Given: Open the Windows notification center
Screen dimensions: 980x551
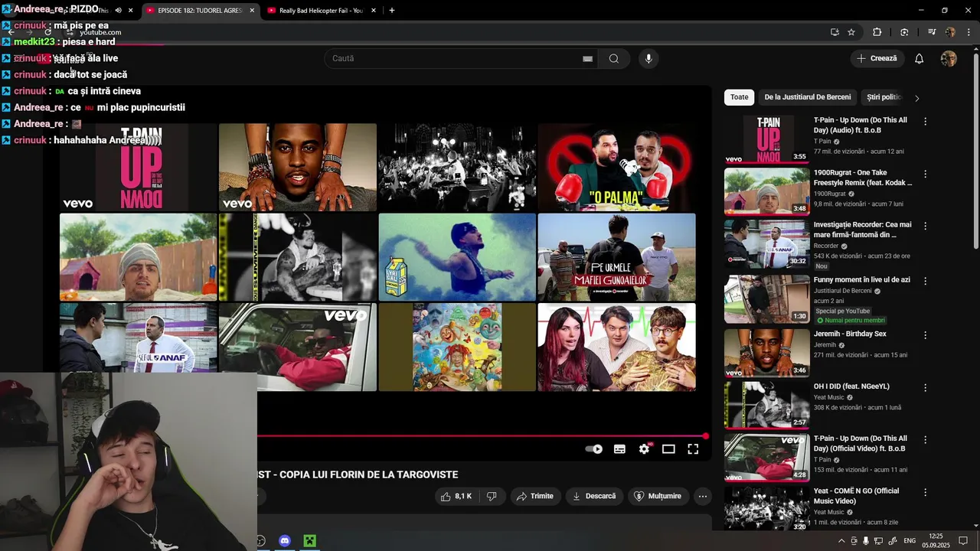Looking at the screenshot, I should [963, 540].
